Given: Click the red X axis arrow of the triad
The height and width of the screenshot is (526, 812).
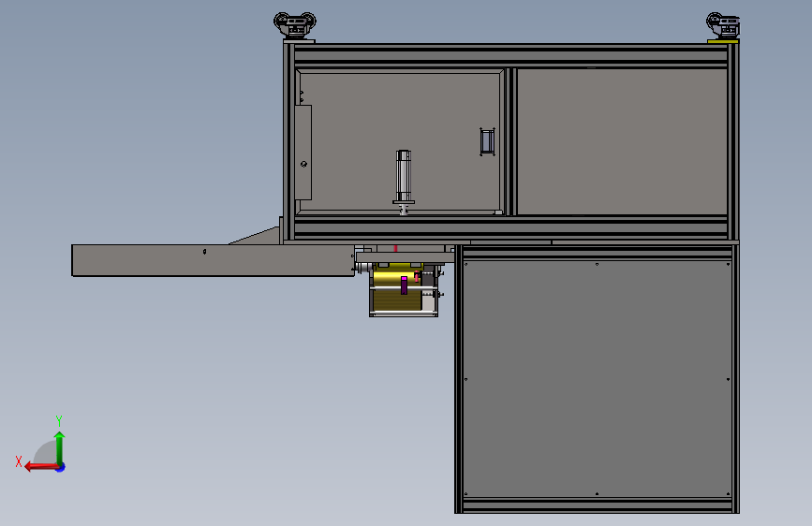Looking at the screenshot, I should click(x=41, y=467).
